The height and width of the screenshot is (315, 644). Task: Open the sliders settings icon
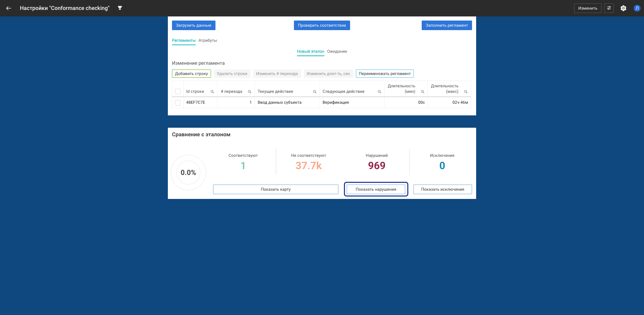click(x=609, y=8)
